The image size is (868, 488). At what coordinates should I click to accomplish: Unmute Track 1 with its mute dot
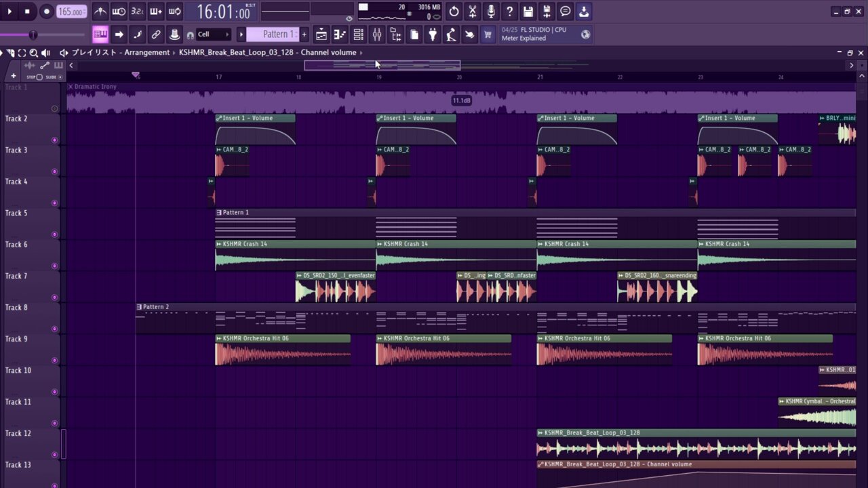point(55,108)
